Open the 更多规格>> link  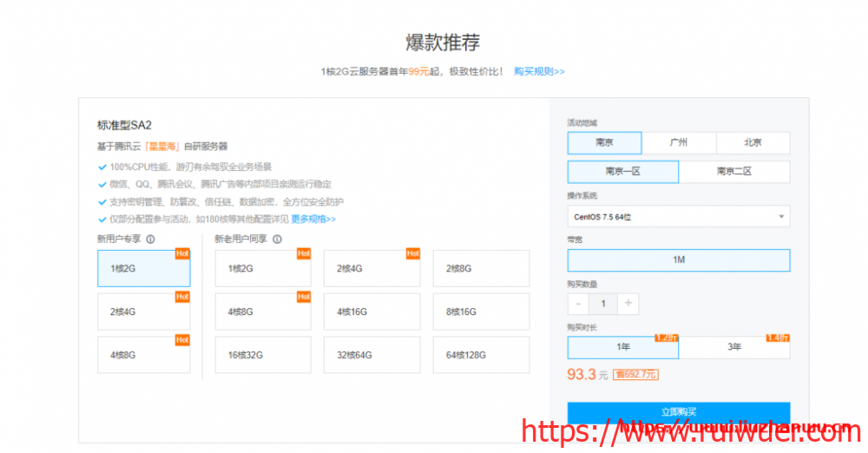coord(313,219)
